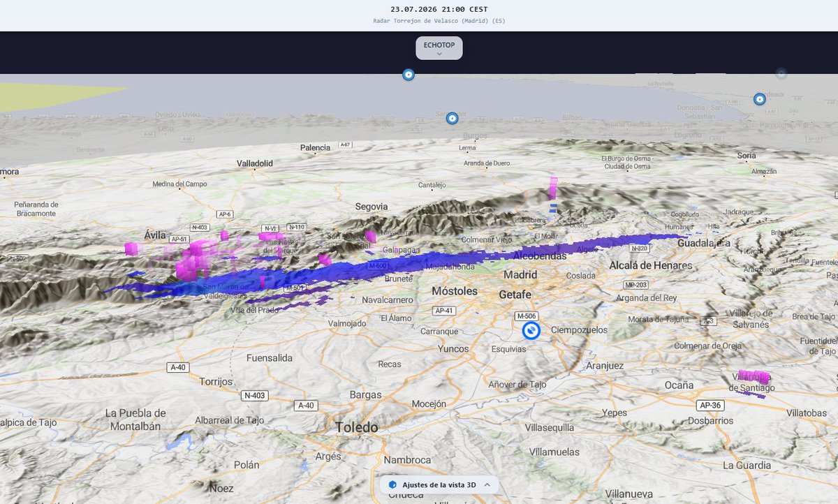Click the Medina del Campo label
This screenshot has height=504, width=838.
click(x=179, y=184)
